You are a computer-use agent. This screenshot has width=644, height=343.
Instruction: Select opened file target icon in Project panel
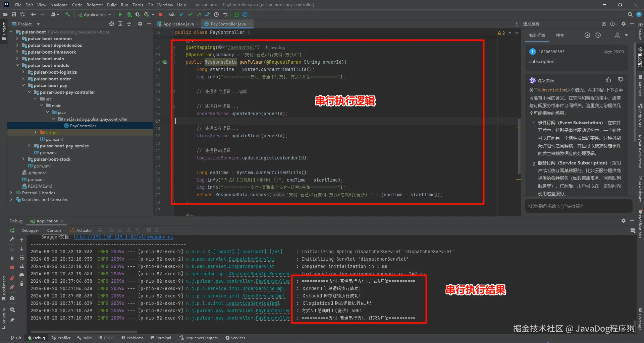[112, 24]
